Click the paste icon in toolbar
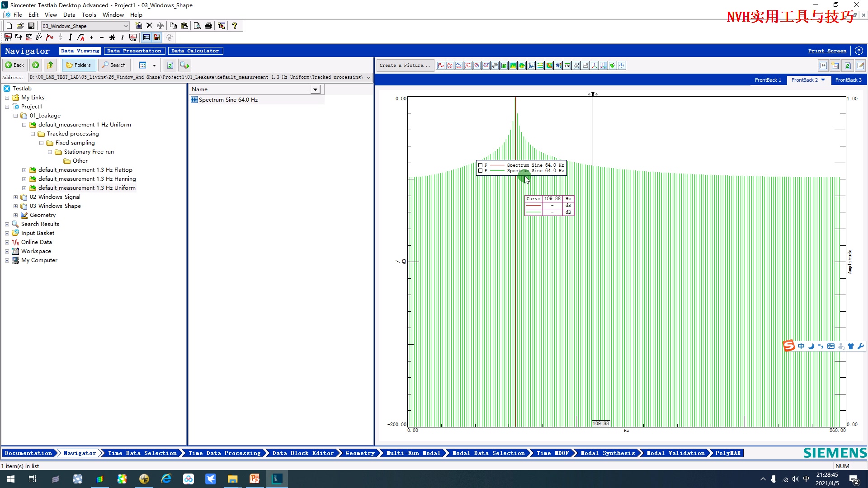Viewport: 868px width, 488px height. [184, 26]
